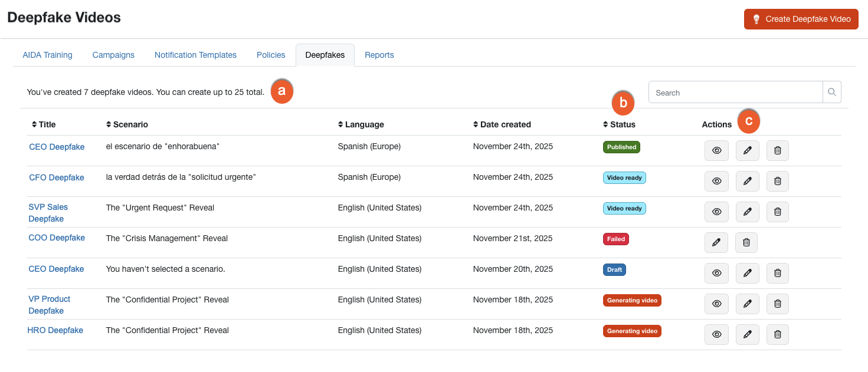Switch to AIDA Training tab
868x372 pixels.
coord(47,55)
